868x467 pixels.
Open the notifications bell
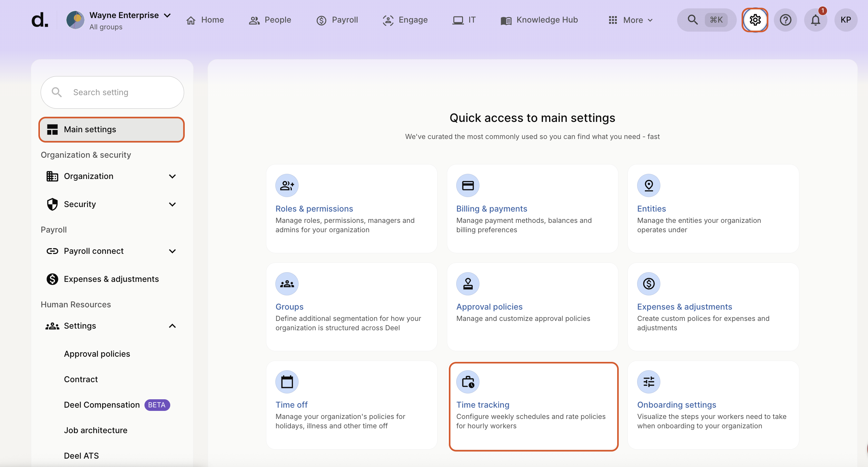(815, 20)
